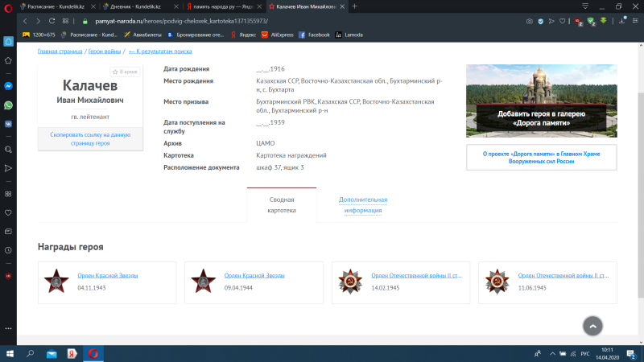The height and width of the screenshot is (362, 644).
Task: Open speed dial grid in sidebar
Action: [x=8, y=194]
